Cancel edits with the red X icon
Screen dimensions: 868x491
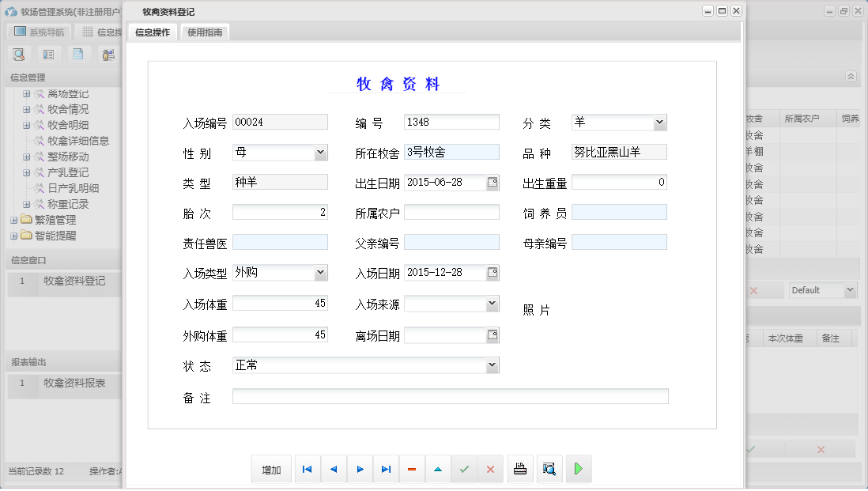click(490, 469)
